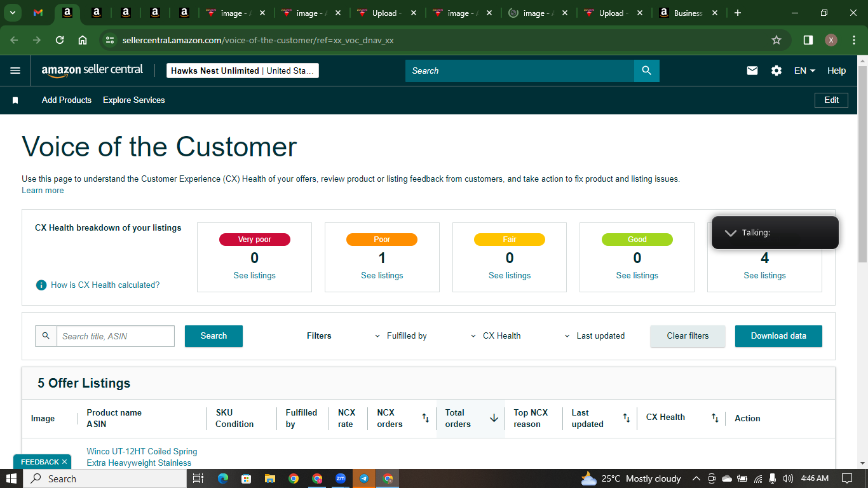The height and width of the screenshot is (488, 868).
Task: Open the Explore Services menu item
Action: (134, 100)
